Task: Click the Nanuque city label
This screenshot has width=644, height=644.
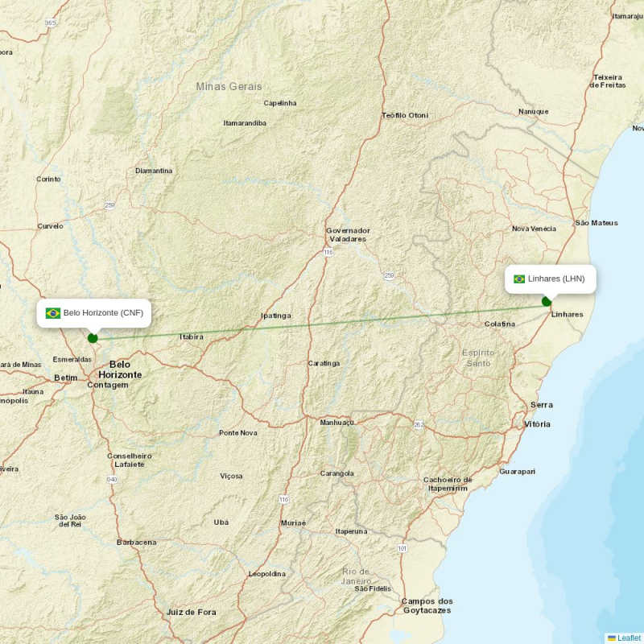Action: coord(533,112)
